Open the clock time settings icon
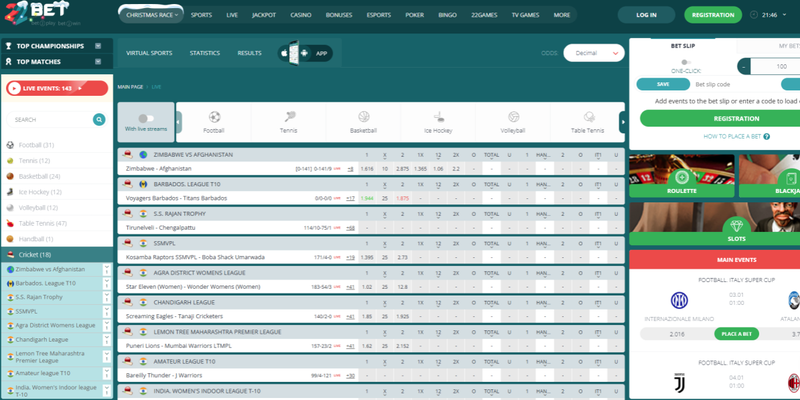This screenshot has width=800, height=400. coord(754,15)
